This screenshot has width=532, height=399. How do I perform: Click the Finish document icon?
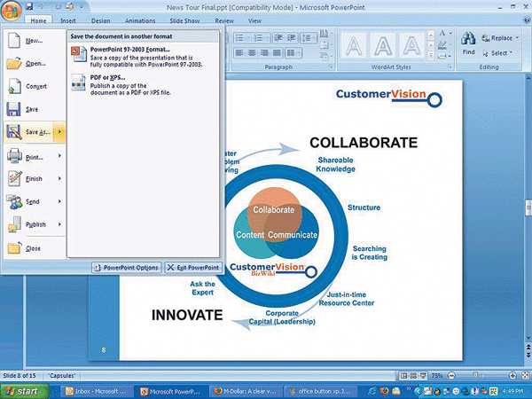click(x=14, y=178)
